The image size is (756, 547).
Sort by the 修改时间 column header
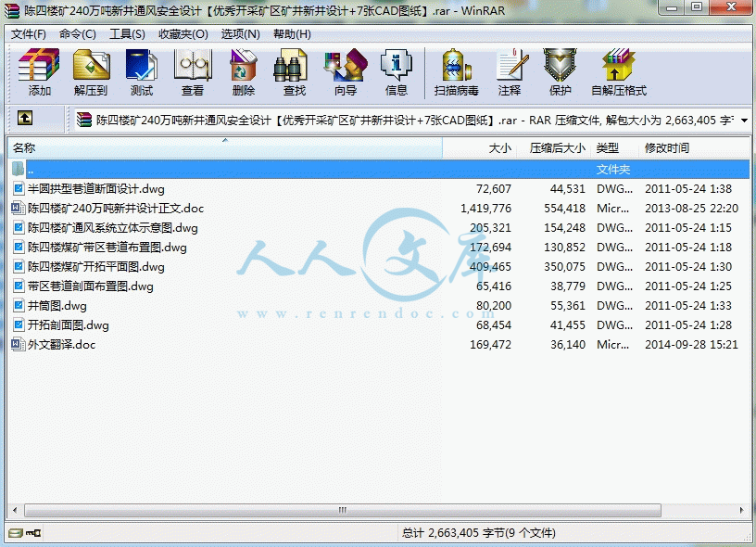[x=693, y=147]
